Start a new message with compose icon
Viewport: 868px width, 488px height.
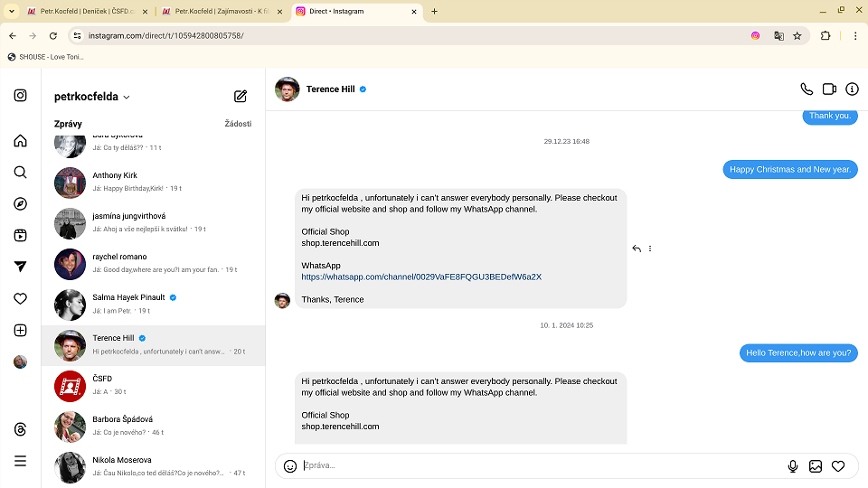click(x=241, y=97)
